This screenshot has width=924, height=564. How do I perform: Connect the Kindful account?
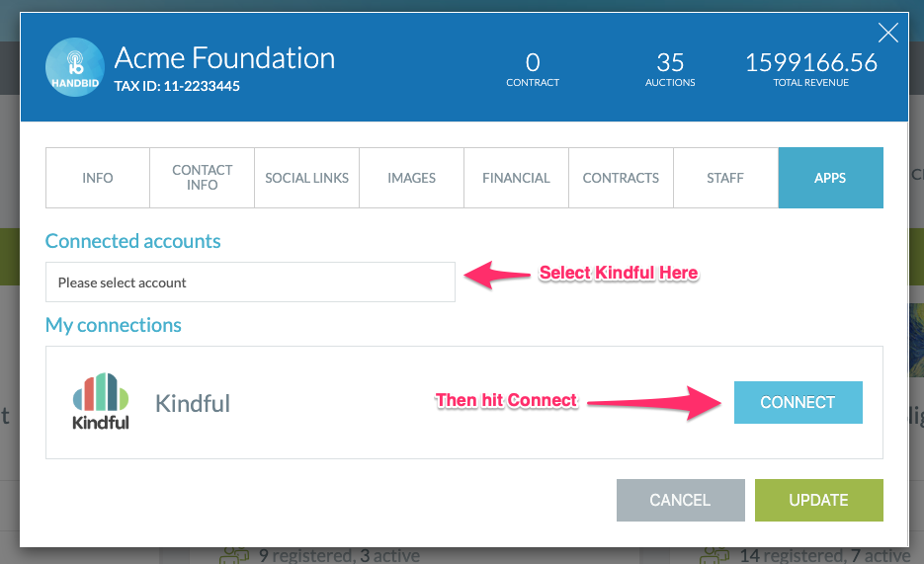click(x=798, y=403)
